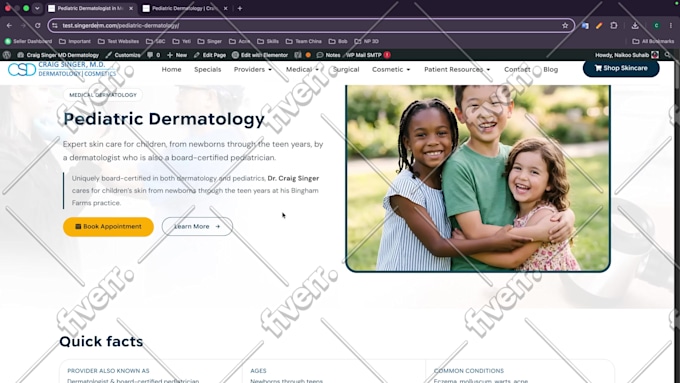The width and height of the screenshot is (680, 383).
Task: Open the New content admin dropdown
Action: coord(177,55)
